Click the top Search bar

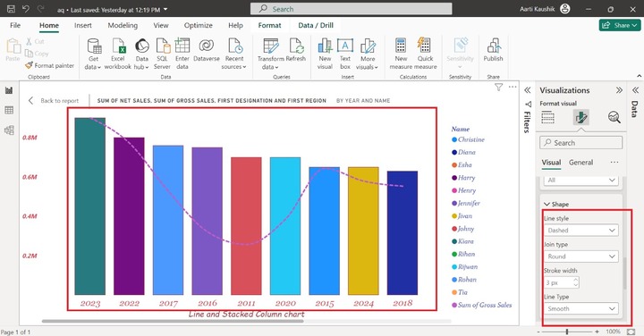pos(352,9)
